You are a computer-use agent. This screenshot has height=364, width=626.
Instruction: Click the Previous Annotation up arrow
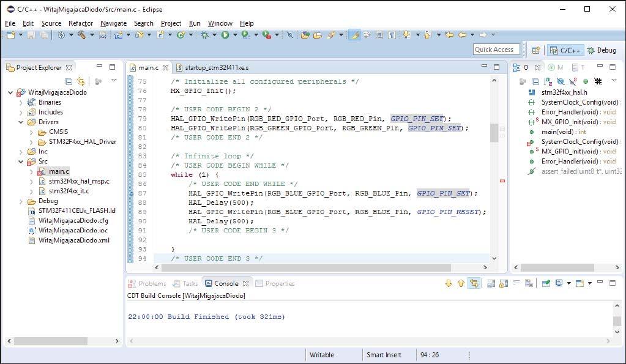(427, 35)
